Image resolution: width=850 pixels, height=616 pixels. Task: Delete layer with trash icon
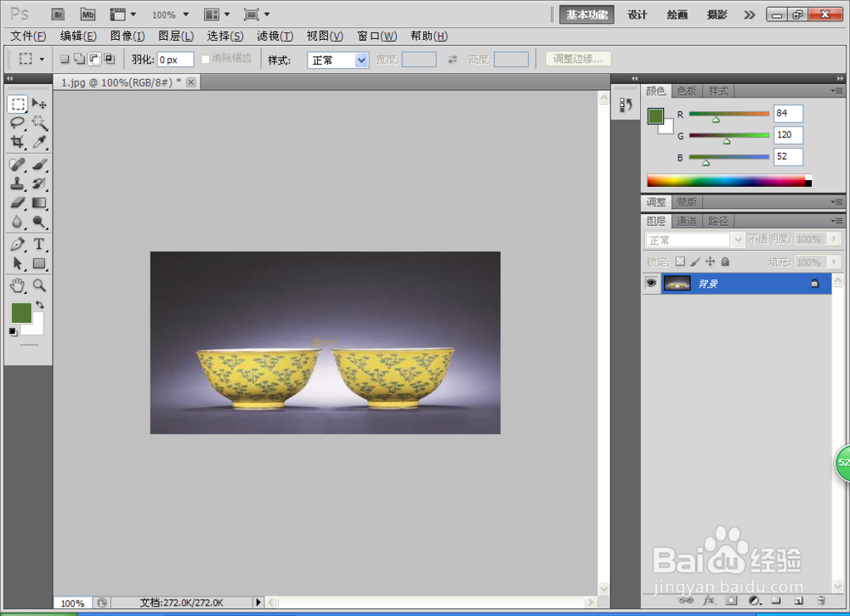coord(821,601)
